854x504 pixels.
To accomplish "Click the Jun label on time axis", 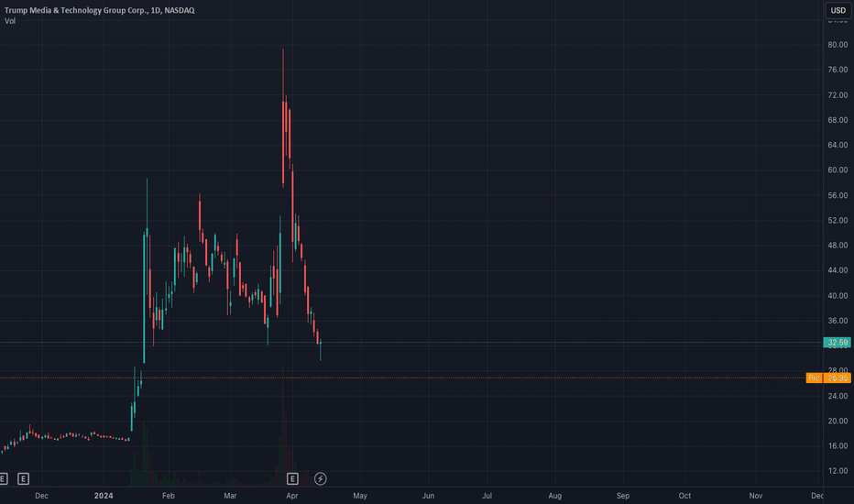I will coord(428,496).
